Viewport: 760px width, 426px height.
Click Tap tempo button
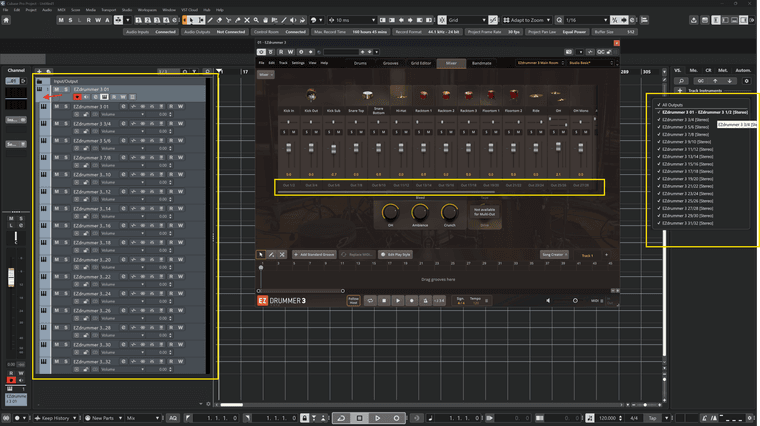pos(653,418)
